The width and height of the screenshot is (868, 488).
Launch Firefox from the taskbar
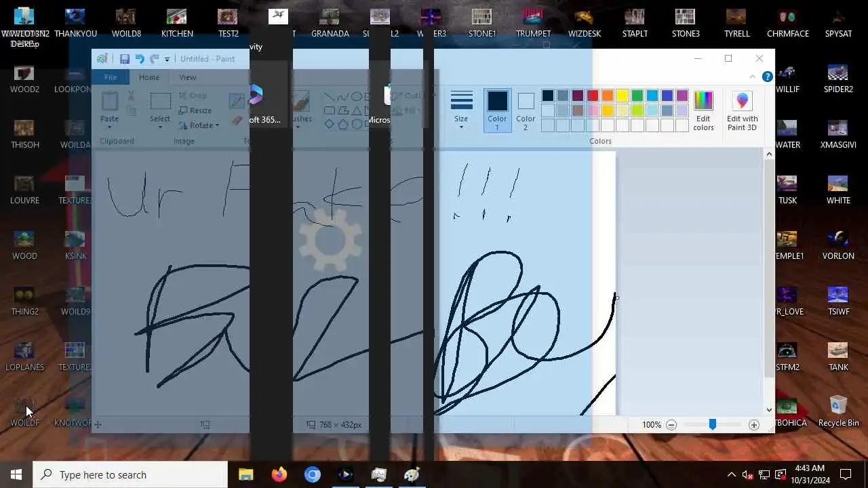(x=279, y=474)
